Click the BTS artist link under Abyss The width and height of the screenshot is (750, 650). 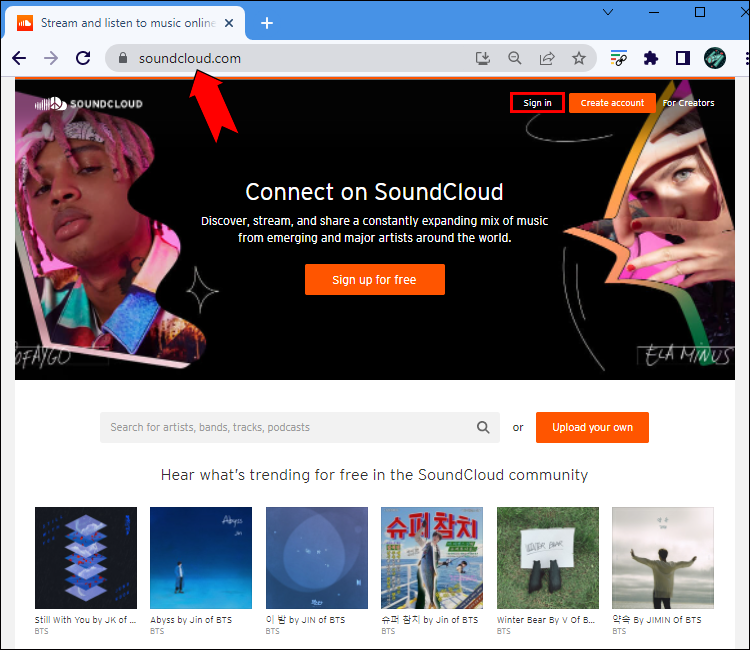157,631
